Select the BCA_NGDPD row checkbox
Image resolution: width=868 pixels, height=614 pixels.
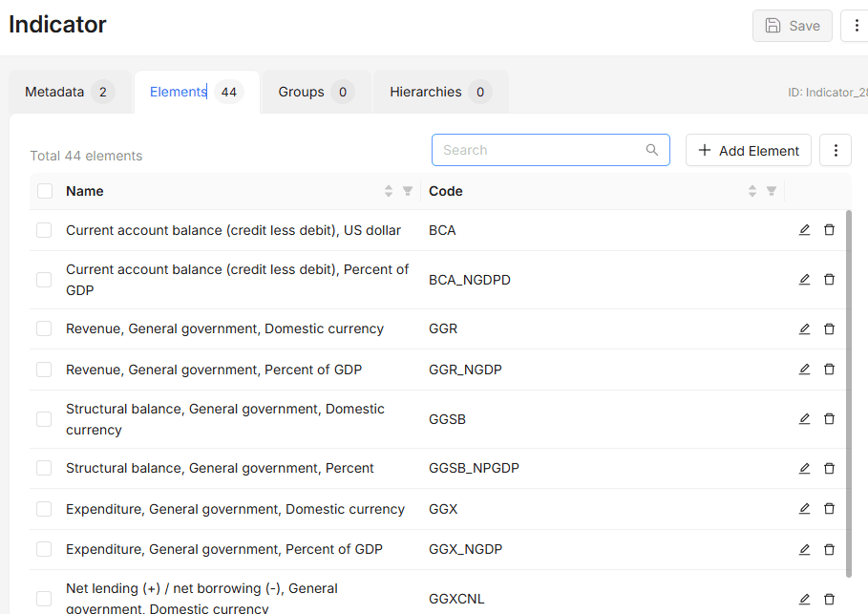44,280
